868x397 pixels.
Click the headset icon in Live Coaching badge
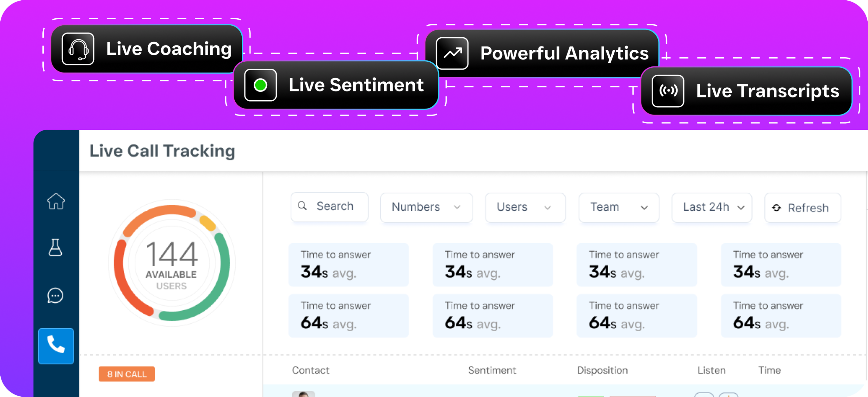point(78,49)
